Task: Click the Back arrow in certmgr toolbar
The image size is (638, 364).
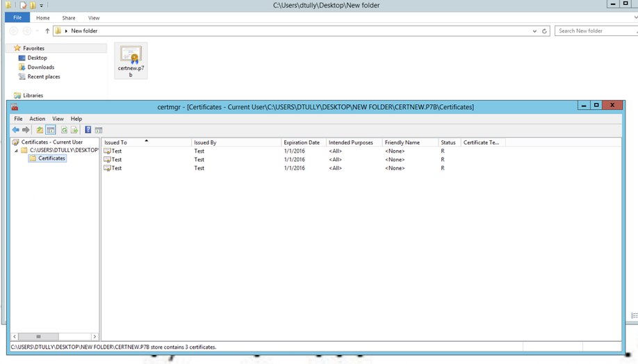Action: [15, 130]
